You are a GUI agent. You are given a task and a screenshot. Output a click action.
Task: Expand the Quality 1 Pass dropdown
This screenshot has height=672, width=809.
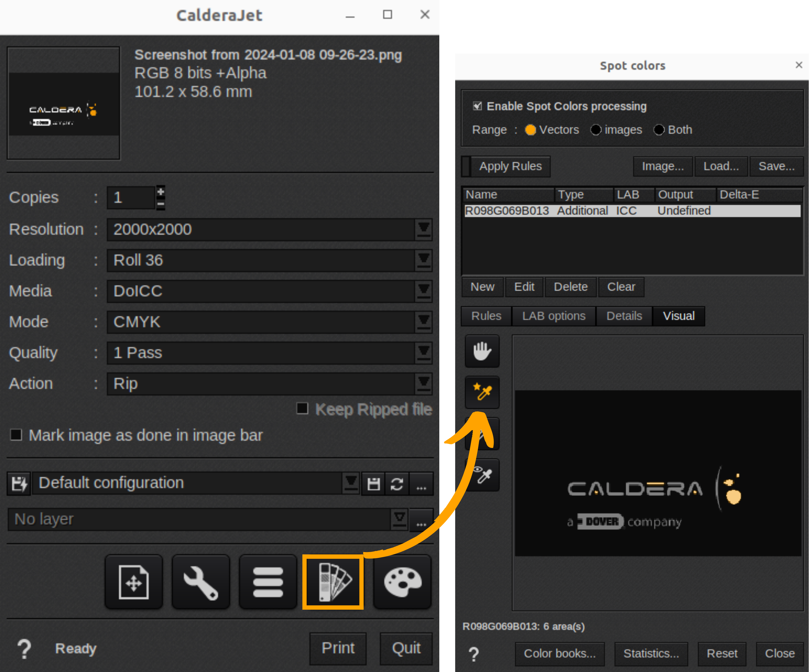(424, 353)
